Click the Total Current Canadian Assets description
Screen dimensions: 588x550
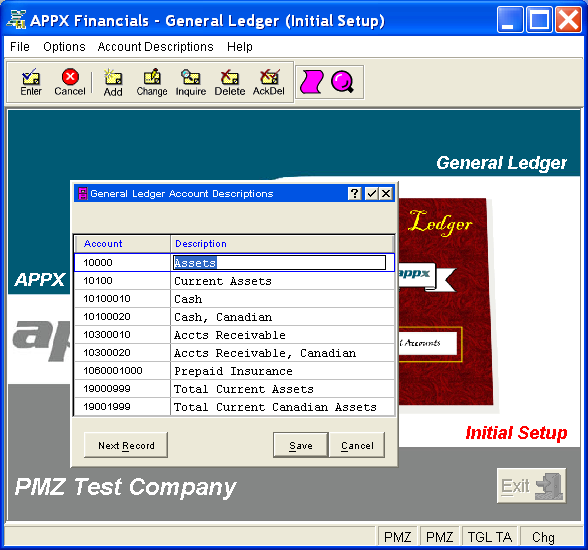(275, 407)
